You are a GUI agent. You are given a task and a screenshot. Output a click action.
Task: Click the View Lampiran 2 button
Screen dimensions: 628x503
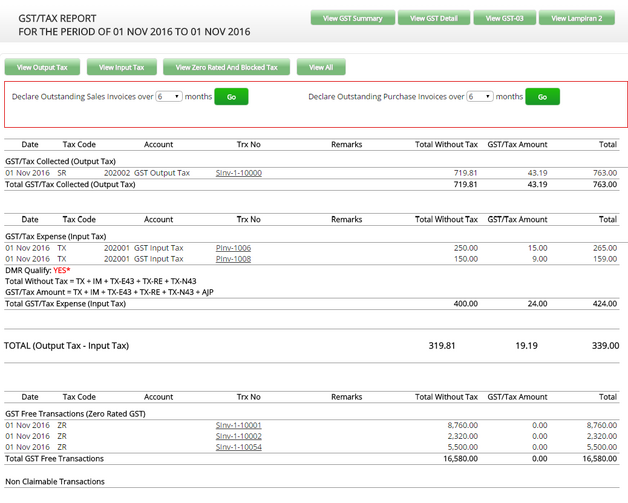tap(577, 18)
